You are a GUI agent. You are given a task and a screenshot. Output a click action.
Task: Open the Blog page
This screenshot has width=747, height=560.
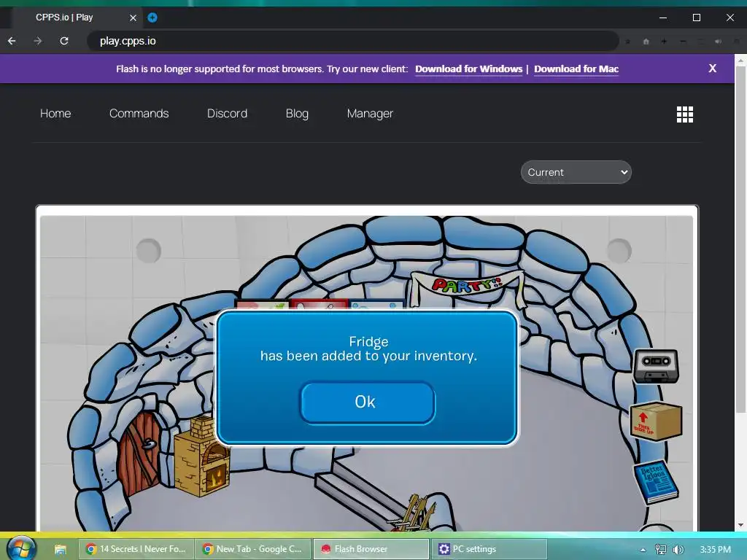(x=298, y=113)
